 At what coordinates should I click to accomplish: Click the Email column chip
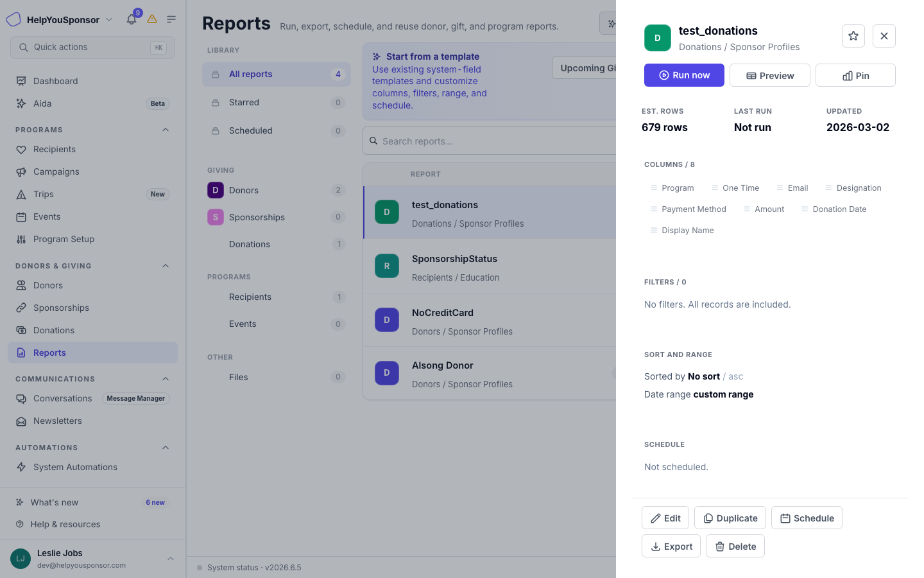coord(792,188)
